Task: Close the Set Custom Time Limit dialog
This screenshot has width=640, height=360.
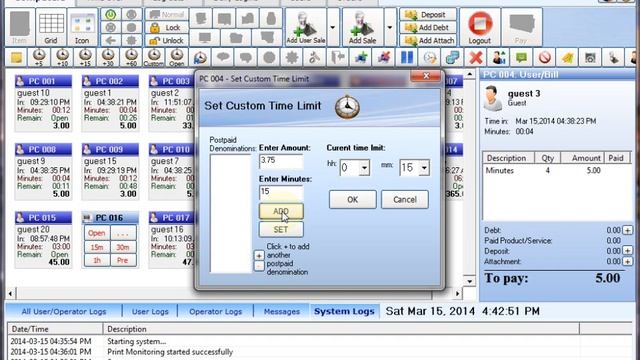Action: (x=426, y=76)
